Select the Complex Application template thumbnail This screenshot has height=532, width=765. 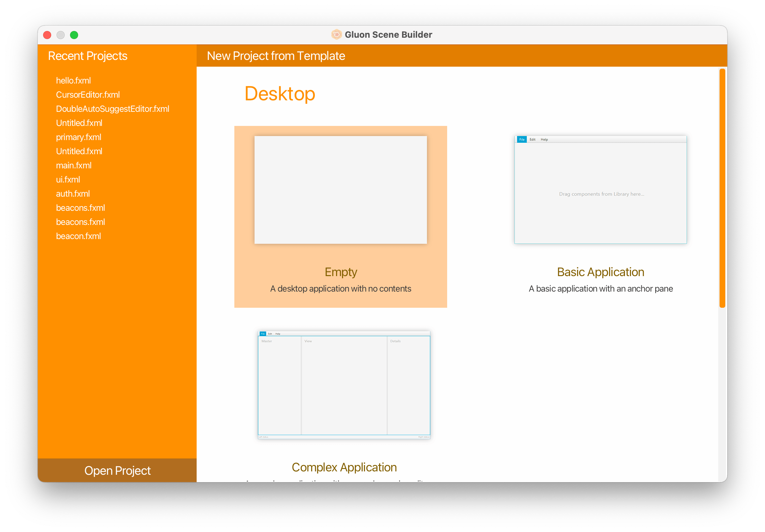click(x=344, y=385)
